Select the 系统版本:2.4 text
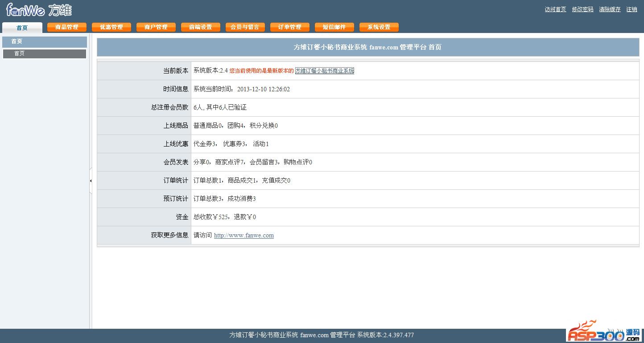644x343 pixels. (x=211, y=71)
